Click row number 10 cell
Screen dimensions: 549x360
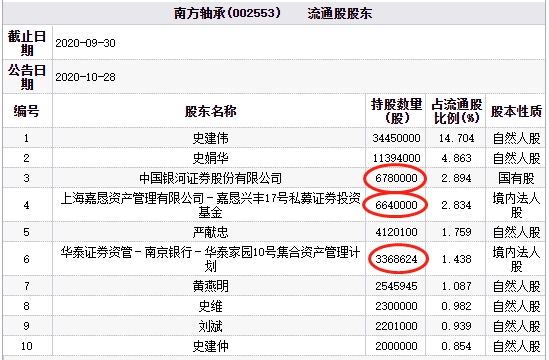(27, 346)
